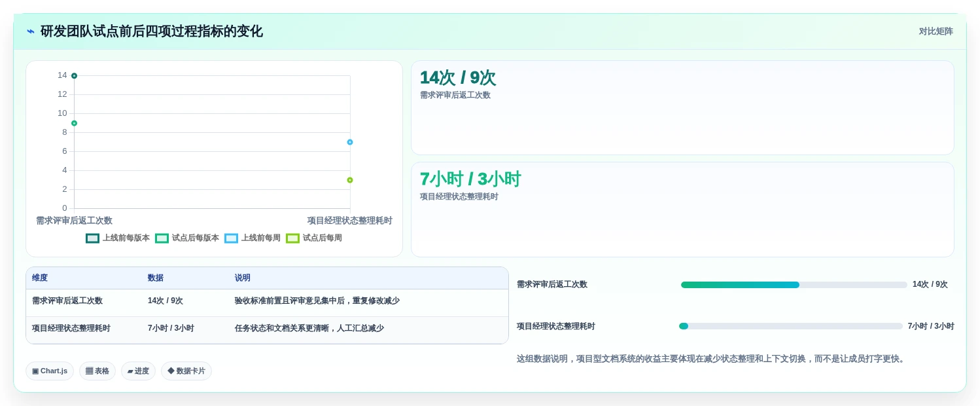Click the dark teal data point at 14

(74, 76)
